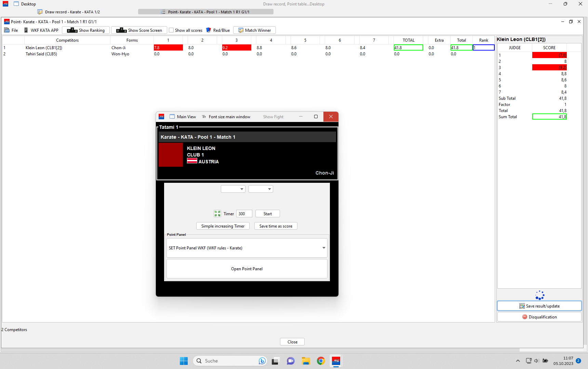Screen dimensions: 588x369
Task: Click Save time as score button
Action: (x=276, y=226)
